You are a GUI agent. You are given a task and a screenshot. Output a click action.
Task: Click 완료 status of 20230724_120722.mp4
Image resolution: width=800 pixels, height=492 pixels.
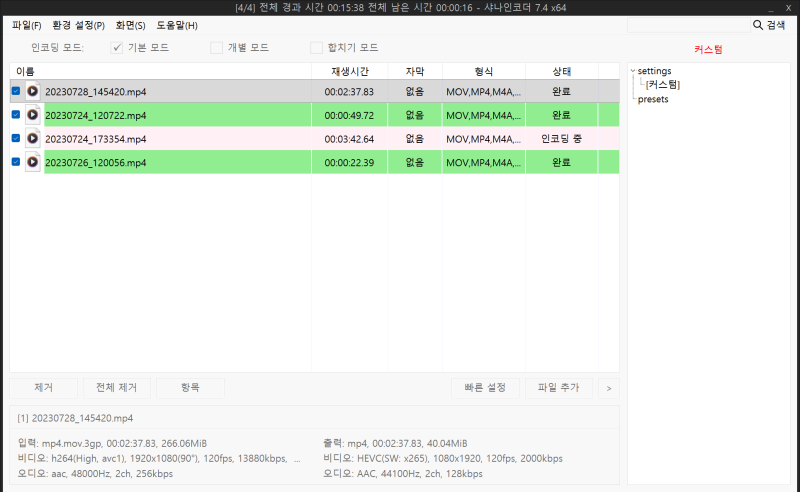561,115
